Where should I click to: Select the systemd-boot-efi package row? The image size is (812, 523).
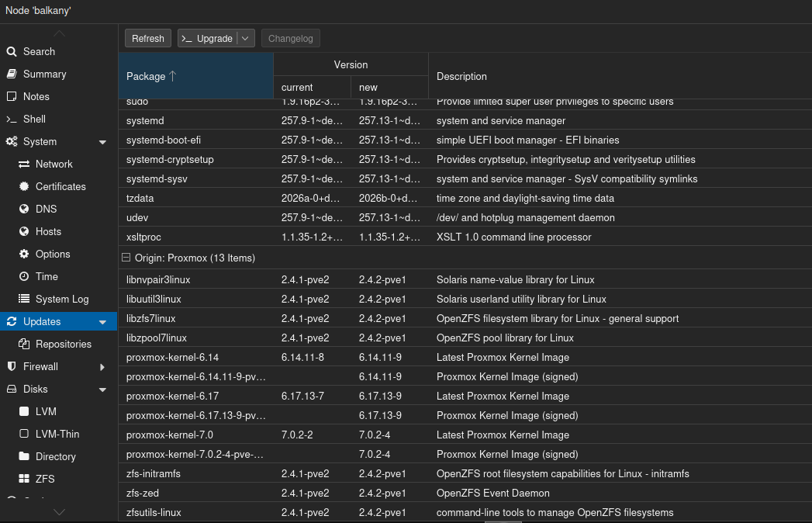click(x=465, y=140)
